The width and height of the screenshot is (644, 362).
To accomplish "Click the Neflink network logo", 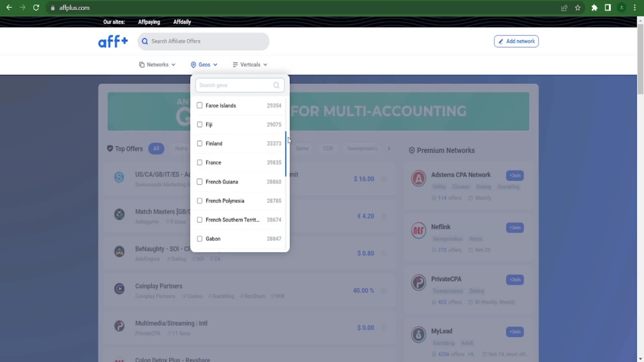I will tap(419, 231).
